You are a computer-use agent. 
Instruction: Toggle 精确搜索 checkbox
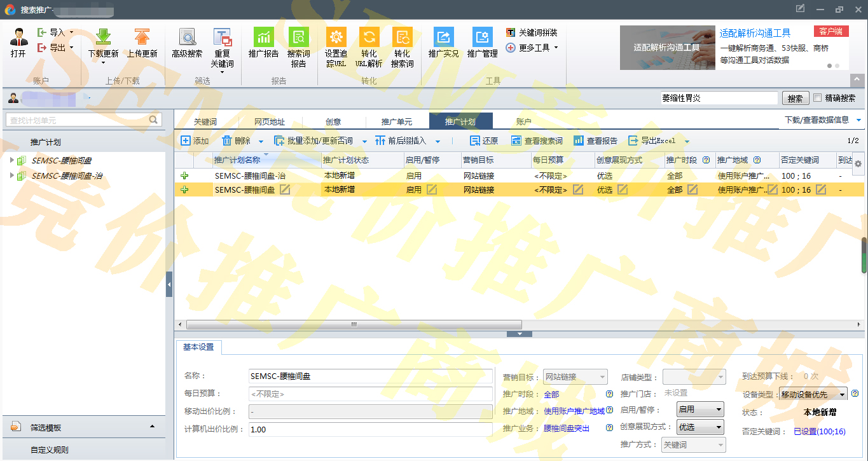tap(818, 98)
